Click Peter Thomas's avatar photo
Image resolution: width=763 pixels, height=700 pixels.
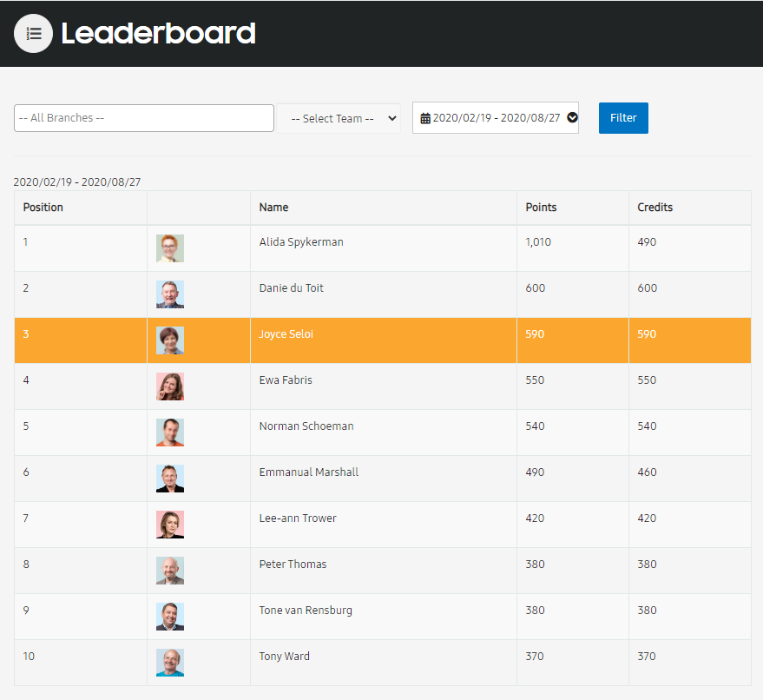[x=170, y=571]
